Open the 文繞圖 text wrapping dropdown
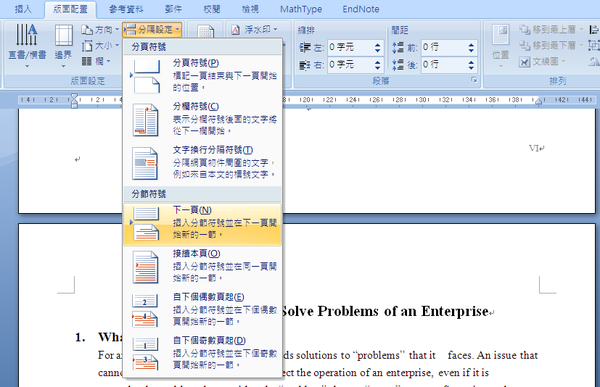The height and width of the screenshot is (387, 600). pos(542,61)
